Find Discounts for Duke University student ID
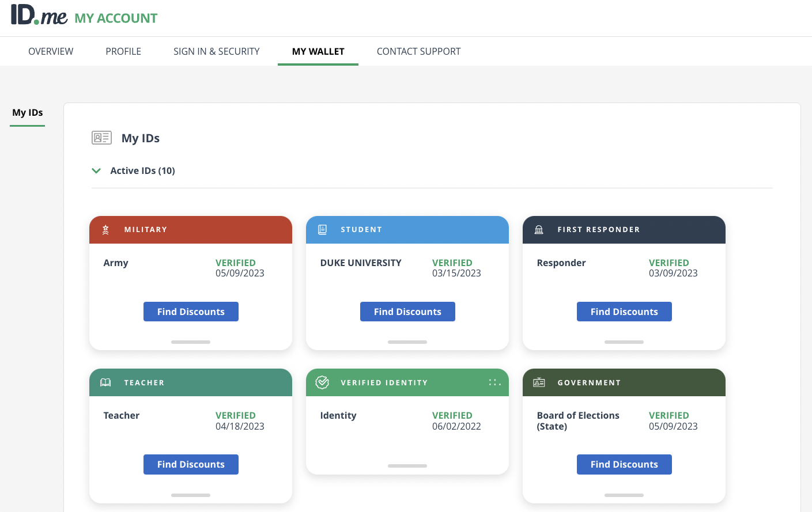 coord(407,312)
